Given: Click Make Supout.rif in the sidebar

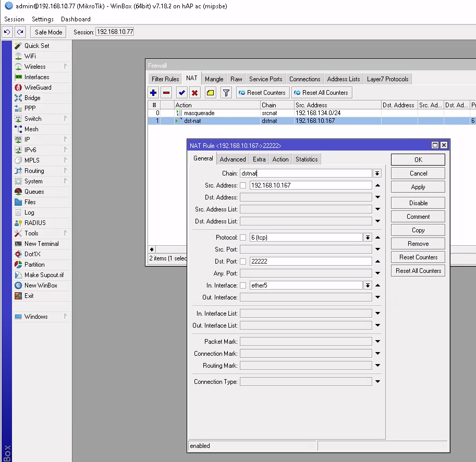Looking at the screenshot, I should (x=44, y=275).
